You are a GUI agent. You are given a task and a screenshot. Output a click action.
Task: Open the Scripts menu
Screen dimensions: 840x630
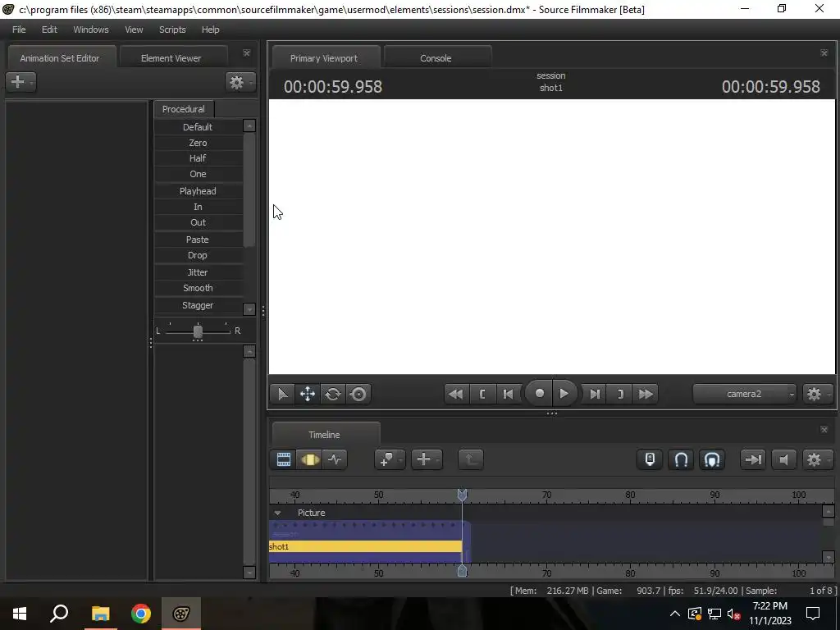click(172, 30)
